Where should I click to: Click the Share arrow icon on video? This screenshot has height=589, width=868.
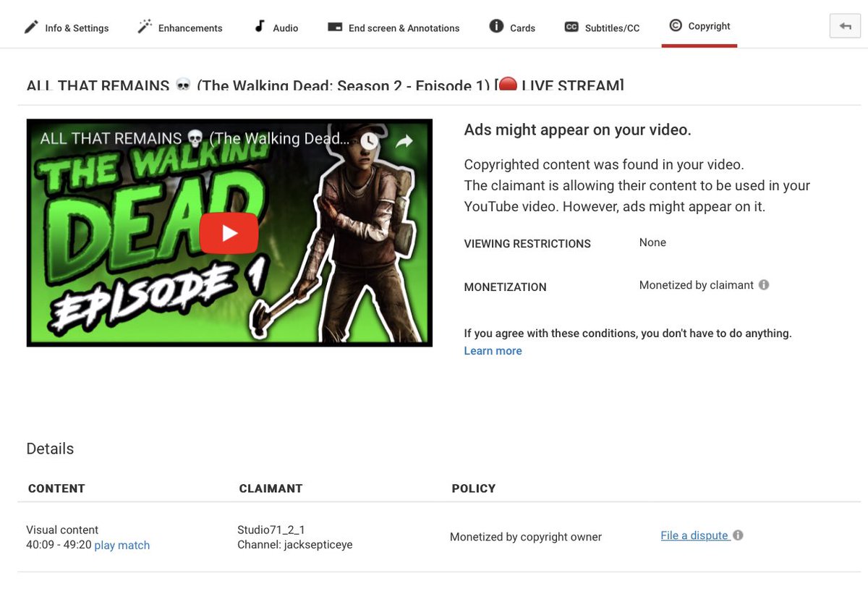(x=404, y=140)
